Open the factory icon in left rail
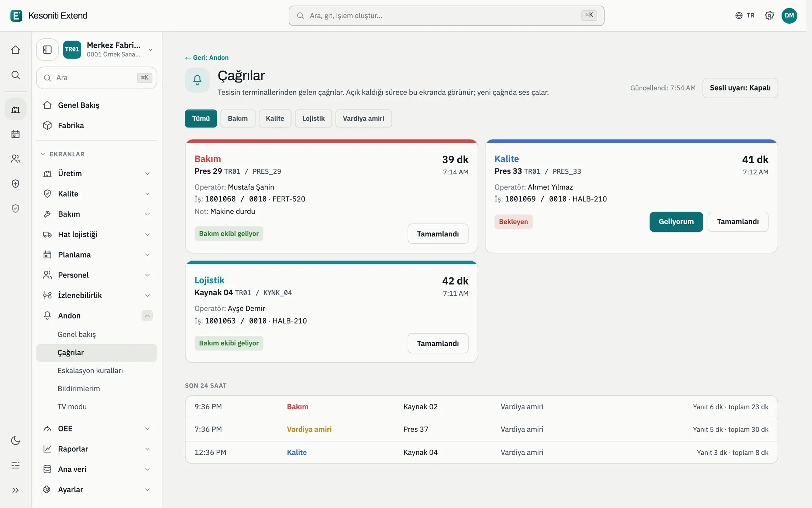812x508 pixels. click(16, 109)
